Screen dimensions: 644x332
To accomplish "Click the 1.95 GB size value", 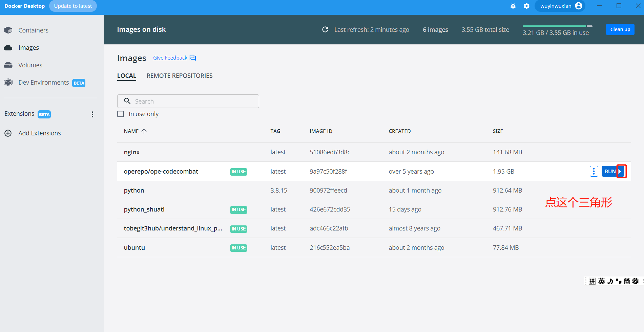I will pyautogui.click(x=503, y=172).
